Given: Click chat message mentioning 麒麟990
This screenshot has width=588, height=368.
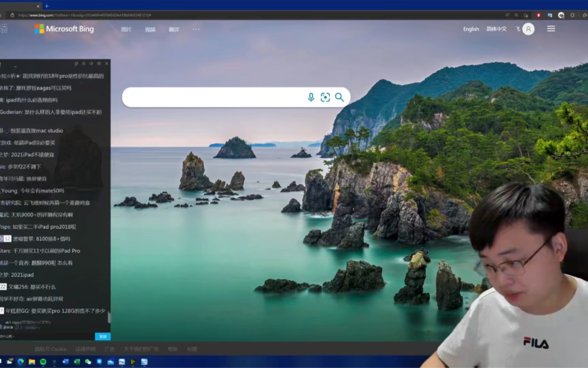Looking at the screenshot, I should (36, 263).
